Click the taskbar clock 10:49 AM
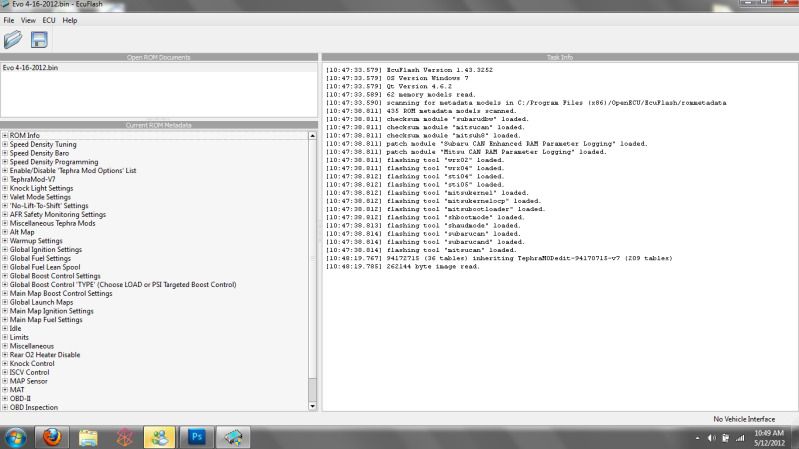The image size is (799, 449). pyautogui.click(x=769, y=433)
